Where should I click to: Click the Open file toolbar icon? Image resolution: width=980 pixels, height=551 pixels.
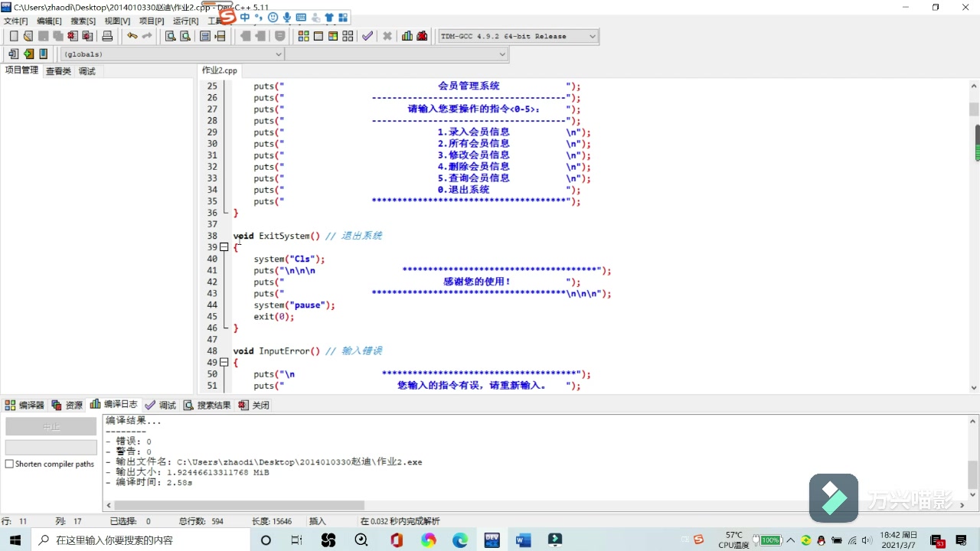[x=28, y=36]
